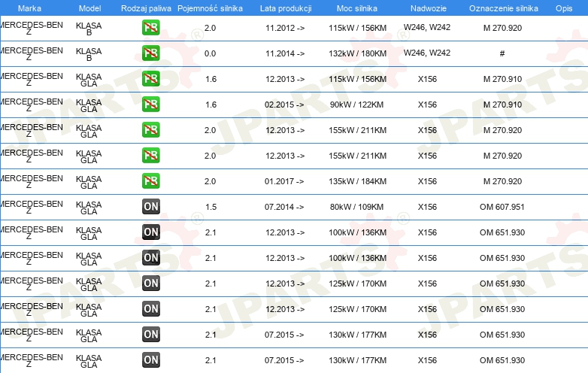Click the 'OM 607.951' engine code cell

point(502,207)
